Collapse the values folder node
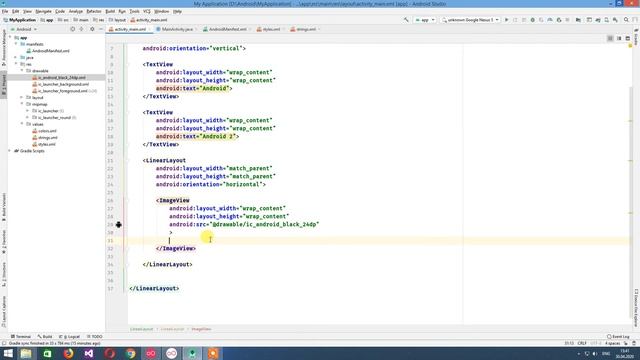 [x=22, y=124]
